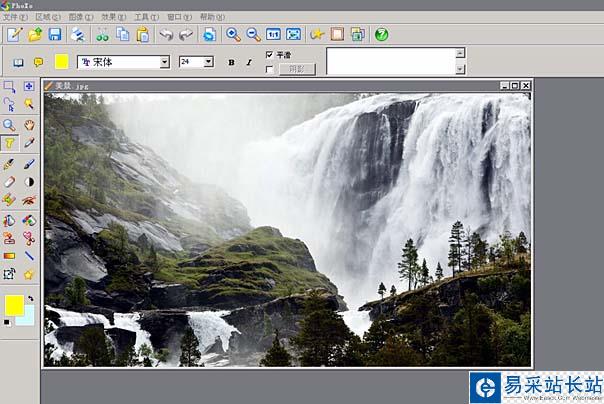Toggle Italic text formatting
The height and width of the screenshot is (404, 604).
(x=249, y=62)
